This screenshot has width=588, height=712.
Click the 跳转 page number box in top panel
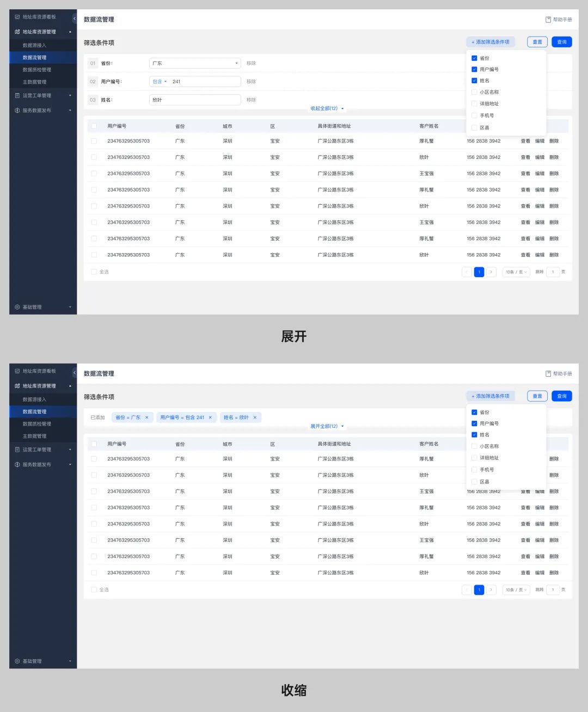click(553, 272)
